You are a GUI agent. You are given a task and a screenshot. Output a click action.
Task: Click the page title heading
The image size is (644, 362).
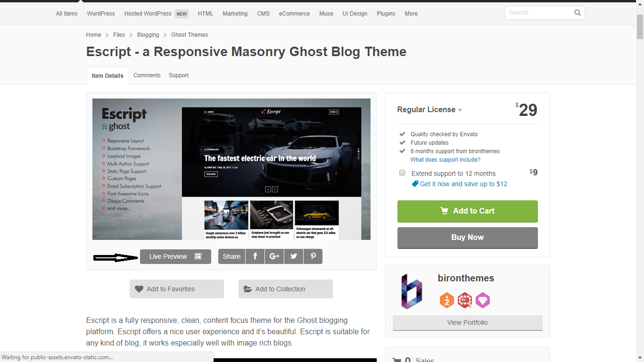point(246,51)
